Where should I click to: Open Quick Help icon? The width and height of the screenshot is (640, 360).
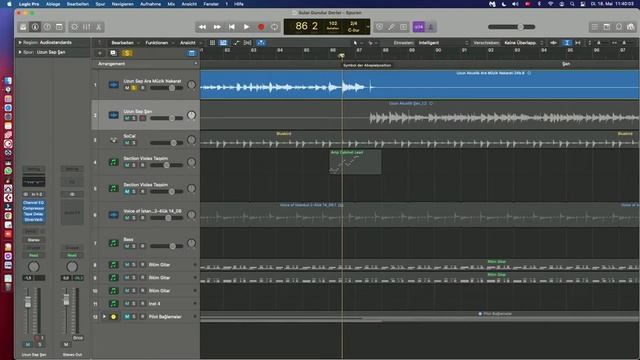pyautogui.click(x=47, y=27)
